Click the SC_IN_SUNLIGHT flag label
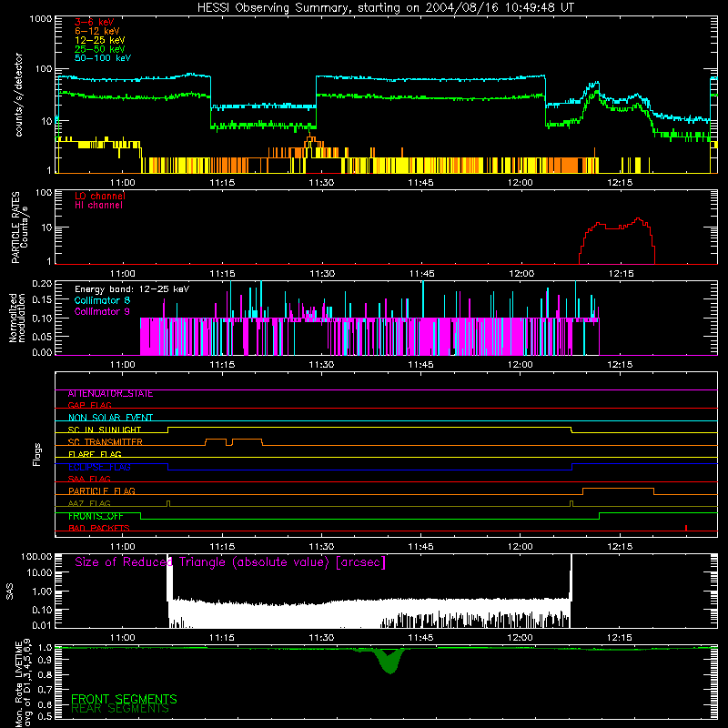The image size is (728, 728). [105, 430]
